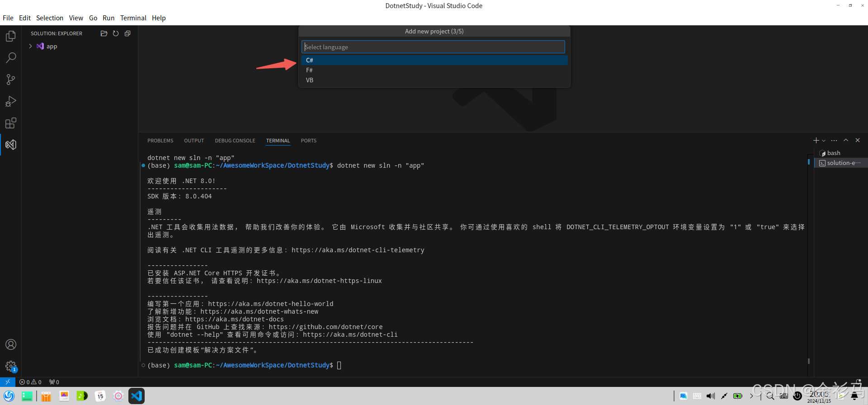Open the power button in system tray

click(x=797, y=396)
